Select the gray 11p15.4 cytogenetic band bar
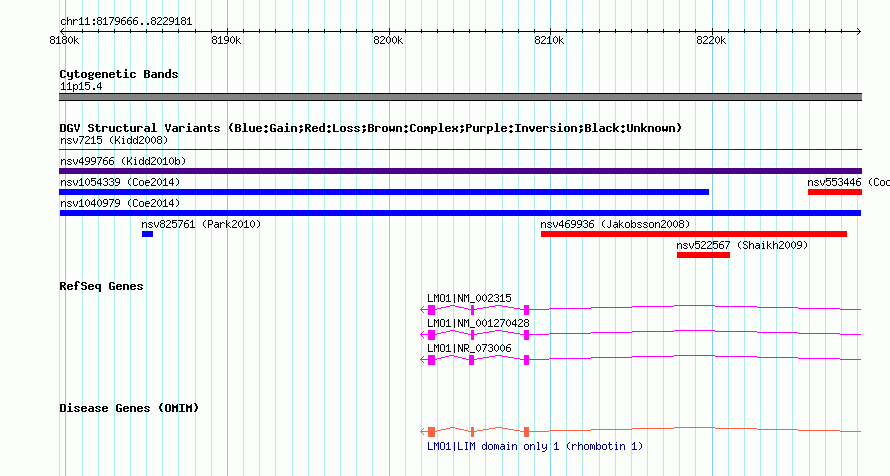The image size is (890, 476). (x=460, y=97)
